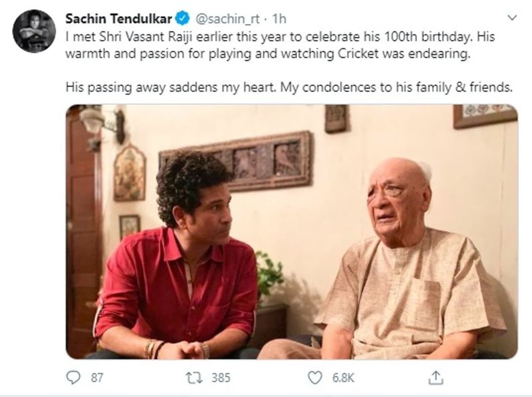This screenshot has height=397, width=532.
Task: Open the tweet via the 1h timestamp
Action: 280,19
